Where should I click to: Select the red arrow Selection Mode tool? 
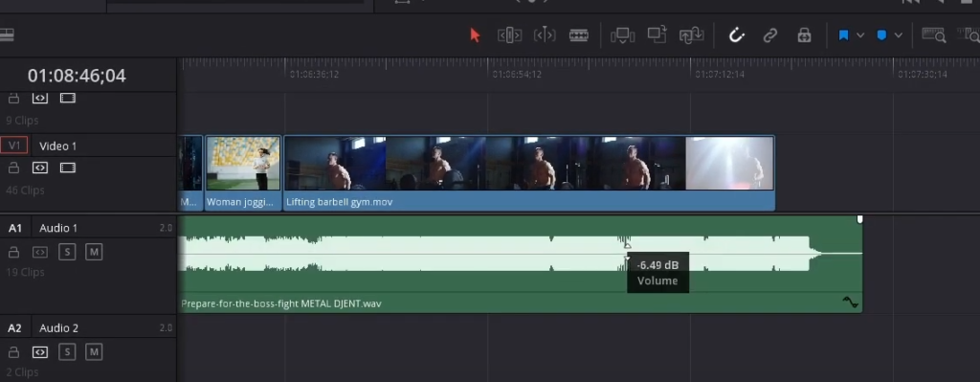click(x=475, y=35)
